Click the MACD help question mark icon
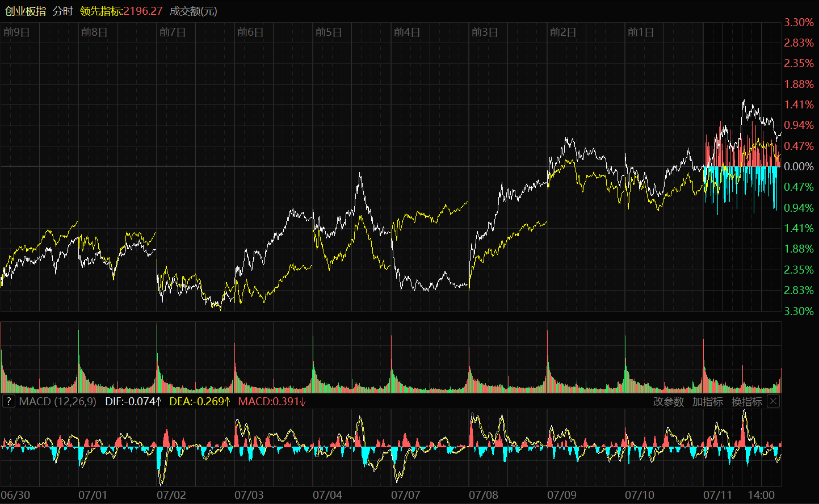Viewport: 819px width, 504px height. (9, 402)
